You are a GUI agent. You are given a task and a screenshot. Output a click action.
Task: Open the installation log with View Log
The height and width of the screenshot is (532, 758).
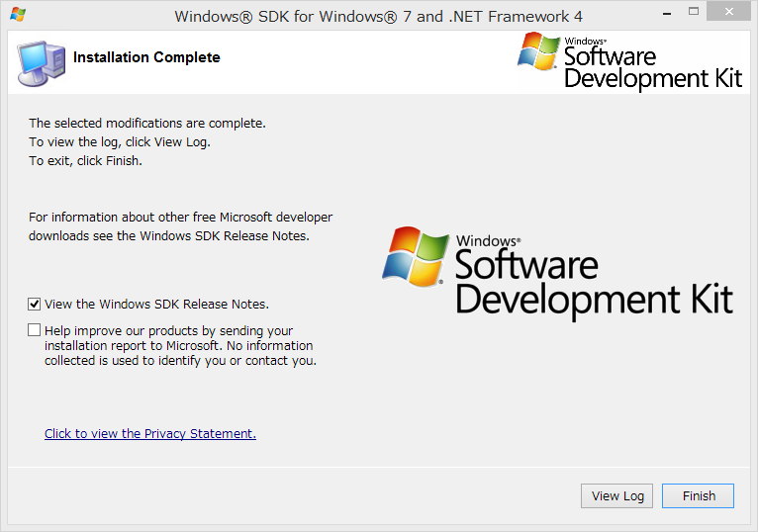tap(616, 495)
